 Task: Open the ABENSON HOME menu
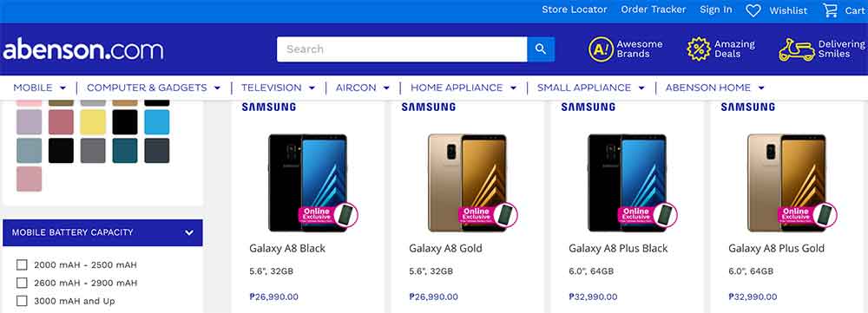714,88
